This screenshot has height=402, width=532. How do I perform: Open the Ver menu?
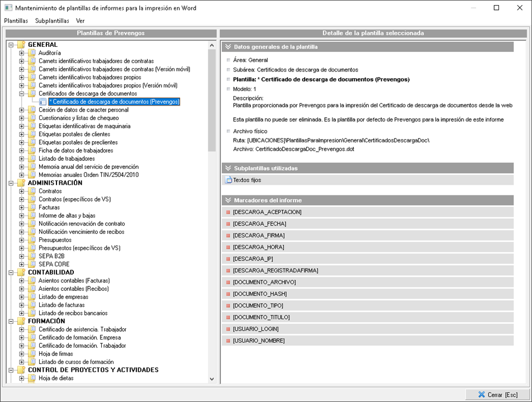pyautogui.click(x=80, y=21)
